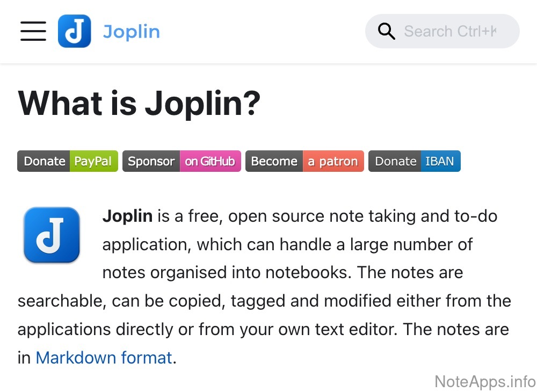The width and height of the screenshot is (537, 392).
Task: Click the large Joplin app icon beside the paragraph
Action: point(52,235)
